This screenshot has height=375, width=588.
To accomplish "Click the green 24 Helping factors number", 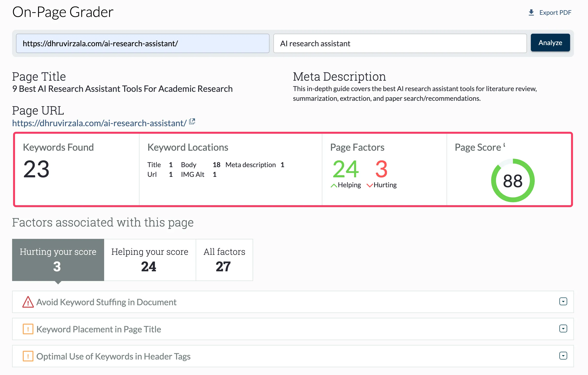I will [346, 169].
